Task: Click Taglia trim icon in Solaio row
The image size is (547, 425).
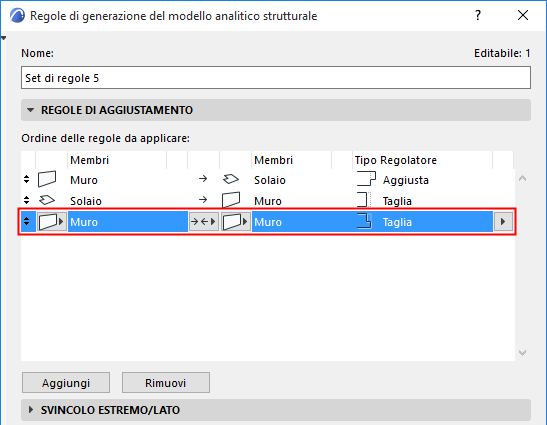Action: [x=364, y=200]
